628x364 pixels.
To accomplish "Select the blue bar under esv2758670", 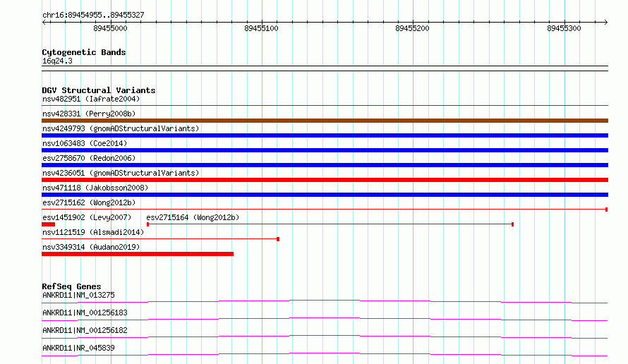I will 325,165.
